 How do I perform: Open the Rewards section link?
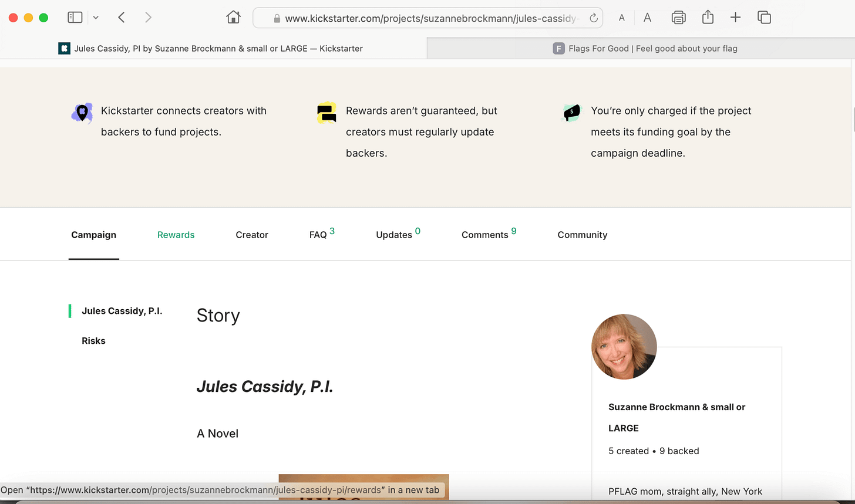[176, 235]
